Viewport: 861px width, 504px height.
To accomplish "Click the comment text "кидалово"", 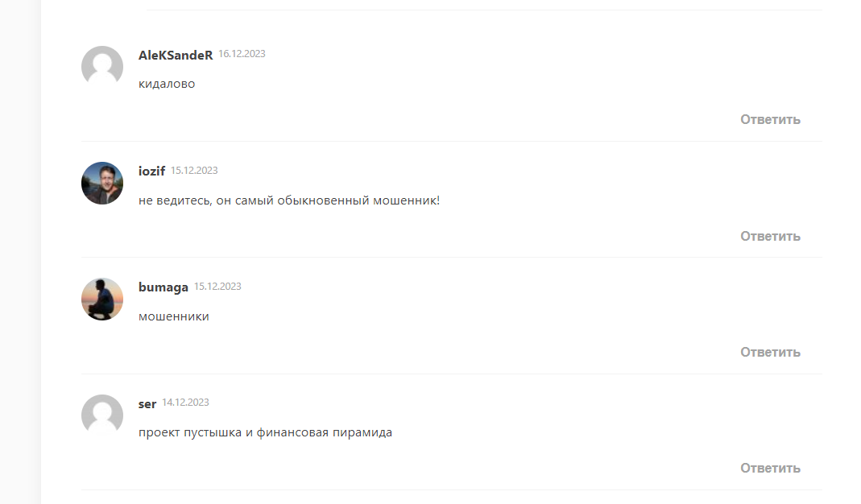I will [167, 84].
